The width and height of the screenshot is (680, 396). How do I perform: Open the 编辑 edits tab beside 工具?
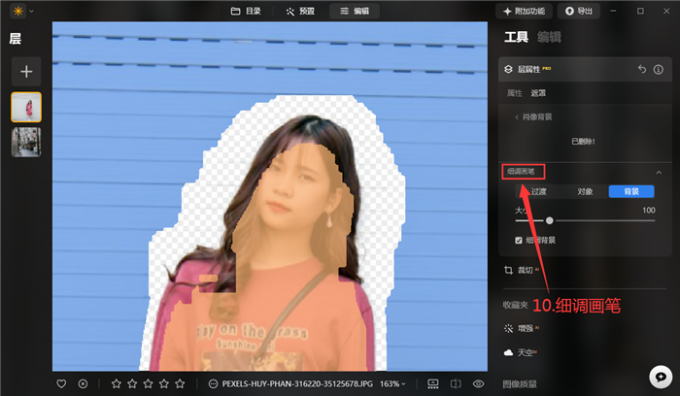tap(549, 37)
